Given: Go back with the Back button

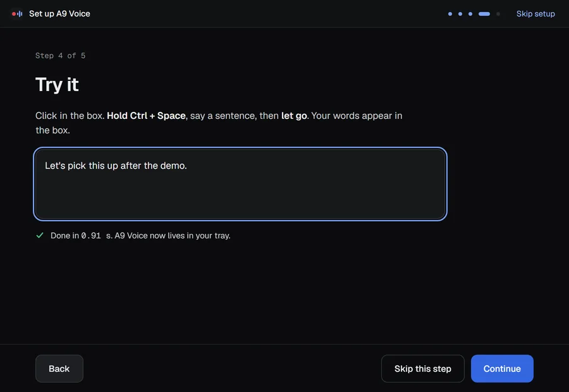Looking at the screenshot, I should pyautogui.click(x=59, y=369).
